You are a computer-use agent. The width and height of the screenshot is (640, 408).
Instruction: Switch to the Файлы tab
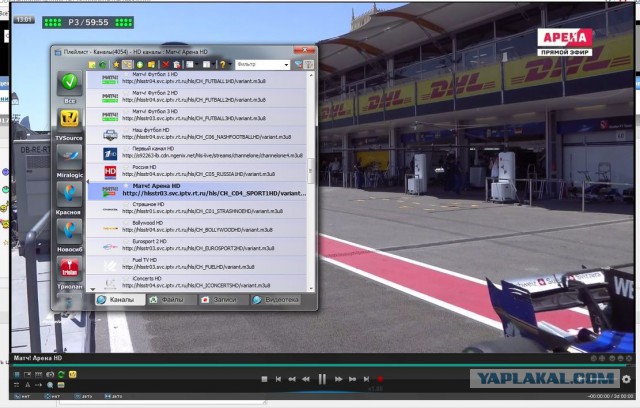(x=171, y=299)
